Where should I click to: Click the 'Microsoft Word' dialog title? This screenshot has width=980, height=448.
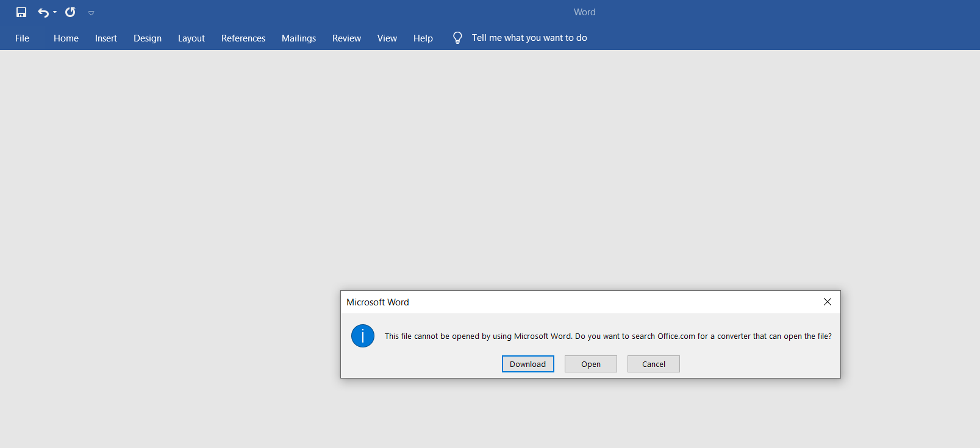(x=378, y=302)
